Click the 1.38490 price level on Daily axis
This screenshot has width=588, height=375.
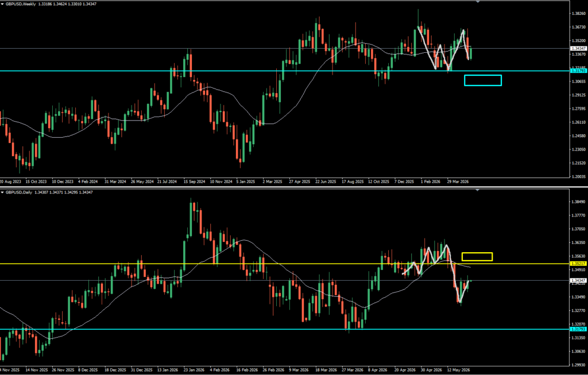point(578,202)
